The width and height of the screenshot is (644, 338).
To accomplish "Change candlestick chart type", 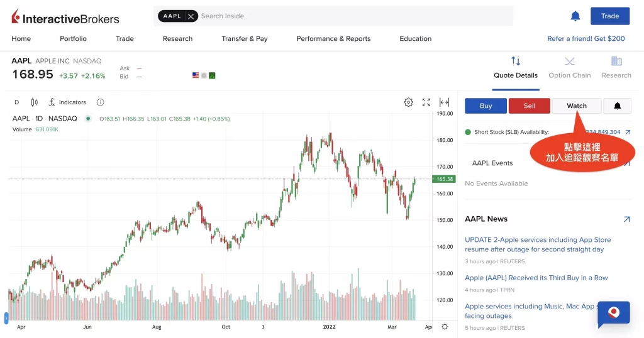I will (x=35, y=102).
